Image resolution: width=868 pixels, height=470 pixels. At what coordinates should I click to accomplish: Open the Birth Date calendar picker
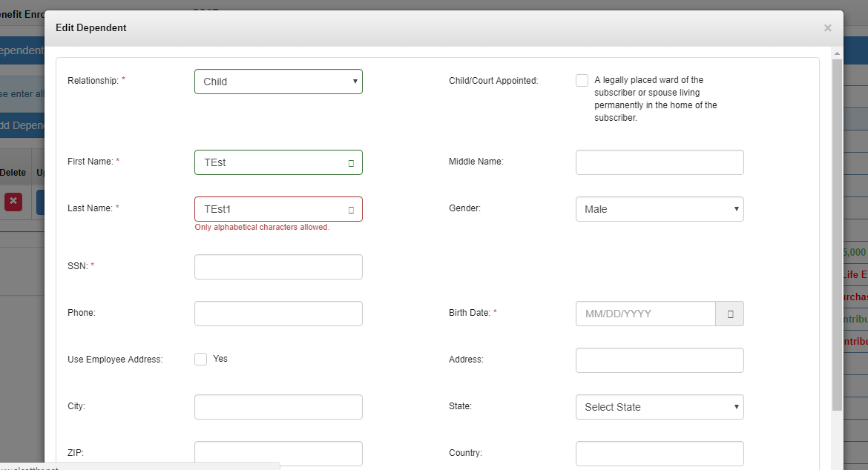(x=729, y=314)
